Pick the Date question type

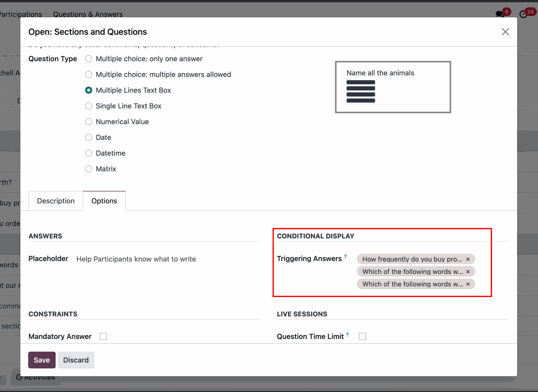click(x=89, y=137)
